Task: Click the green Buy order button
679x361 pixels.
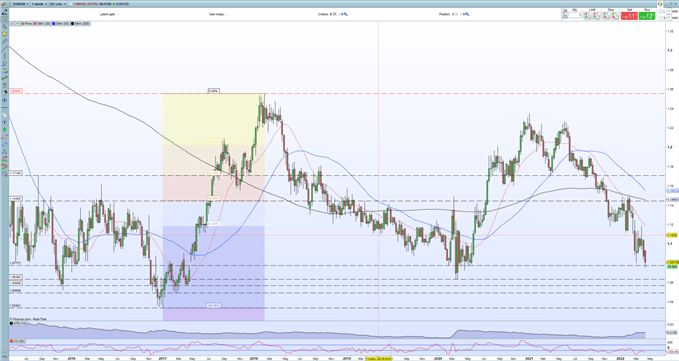Action: (x=647, y=16)
